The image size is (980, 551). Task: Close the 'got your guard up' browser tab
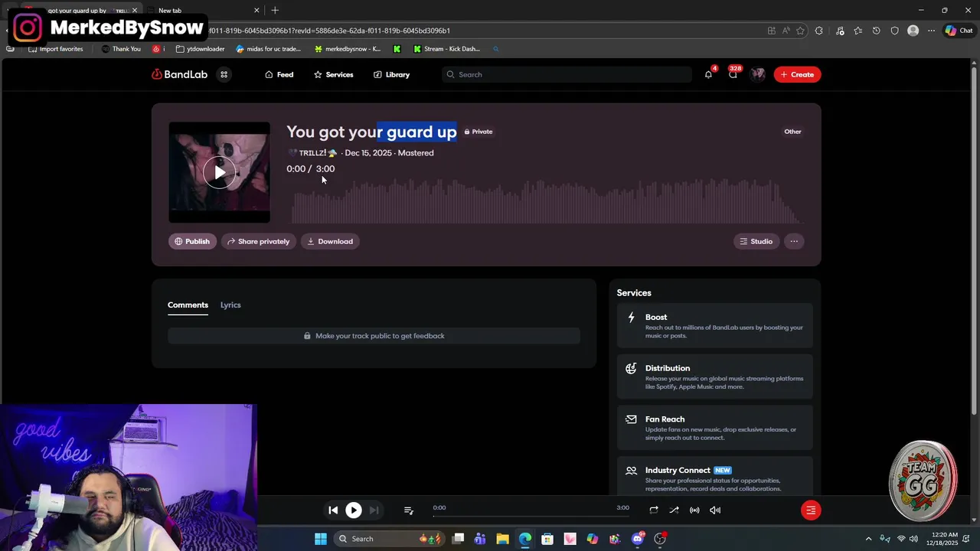click(x=134, y=11)
